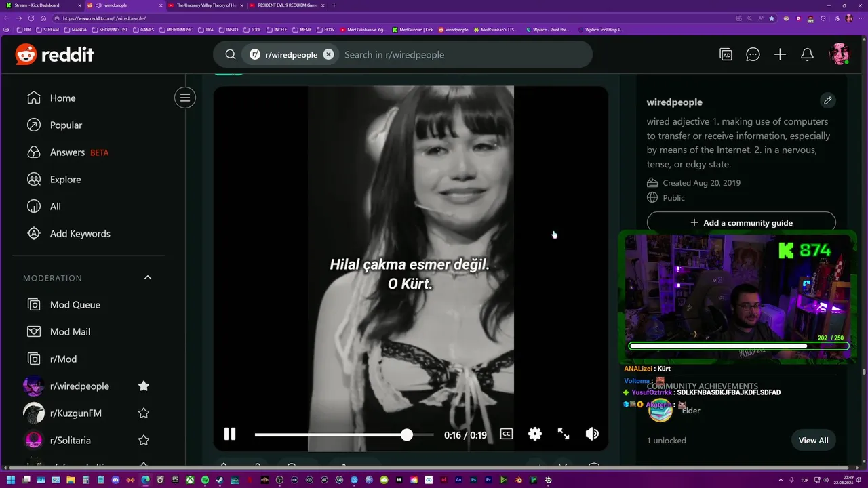Switch to The Uncanny Valley Theory tab
The height and width of the screenshot is (488, 868).
point(205,5)
